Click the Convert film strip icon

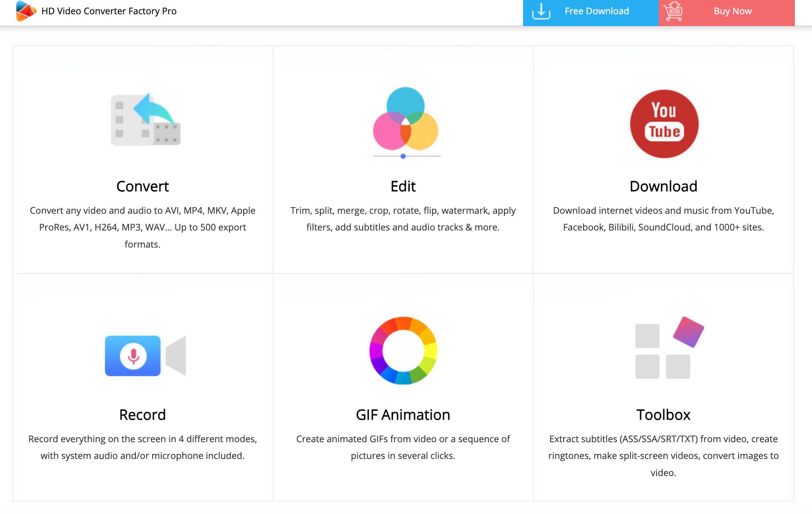pos(146,119)
